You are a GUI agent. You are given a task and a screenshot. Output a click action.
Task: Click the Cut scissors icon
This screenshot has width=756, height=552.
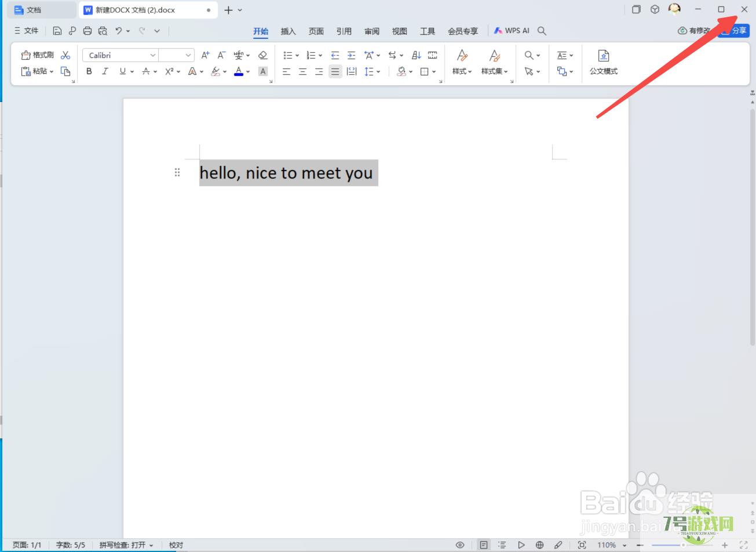65,55
